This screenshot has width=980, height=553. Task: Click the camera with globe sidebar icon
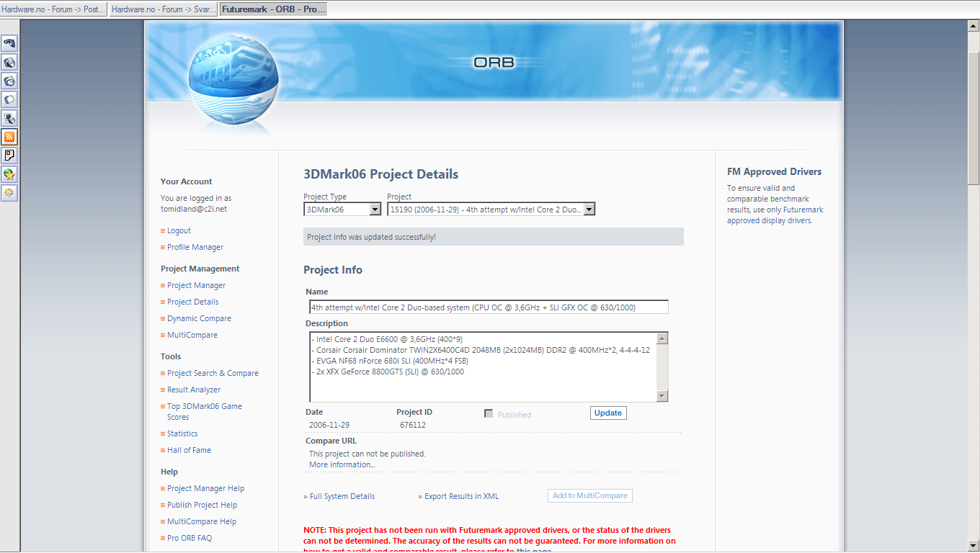9,62
